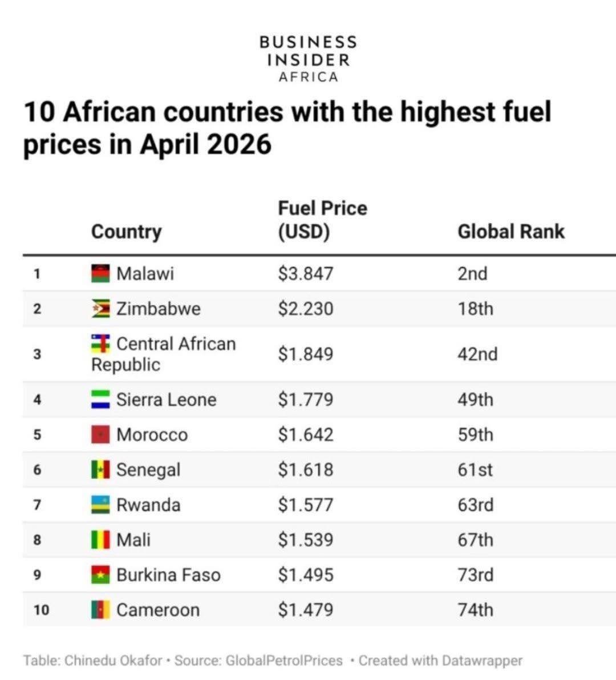
Task: Click the Global Rank column header
Action: click(510, 232)
